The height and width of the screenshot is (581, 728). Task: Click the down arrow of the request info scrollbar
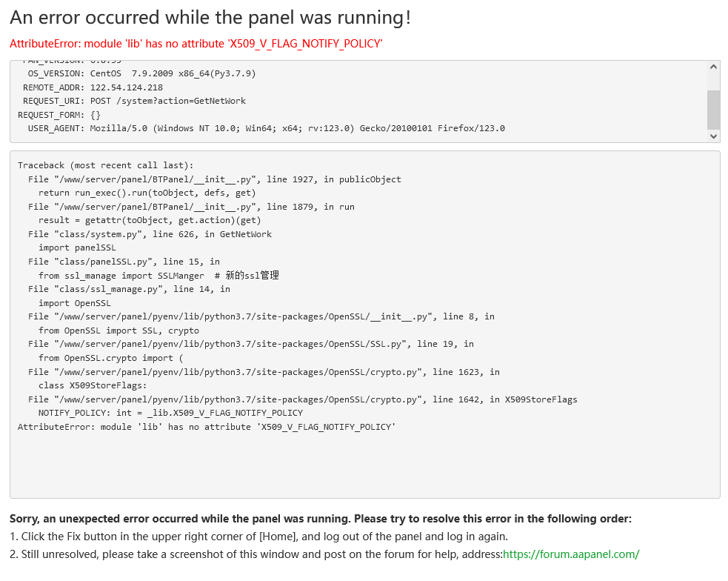tap(713, 136)
